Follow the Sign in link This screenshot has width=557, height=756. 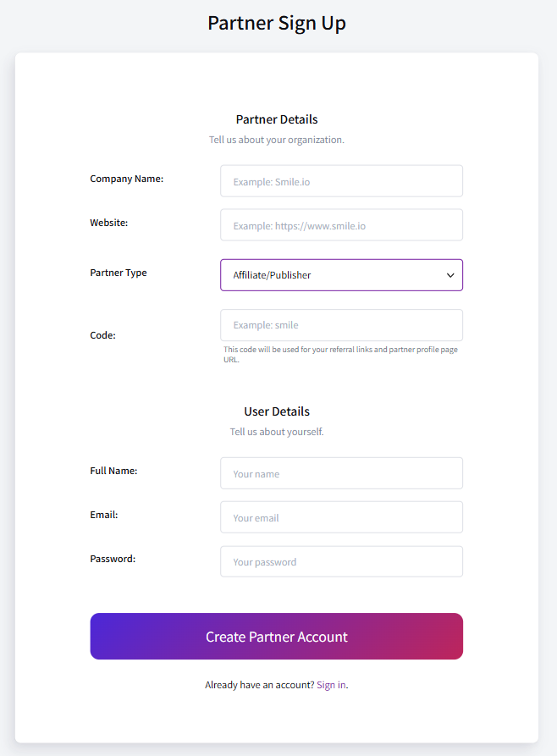tap(331, 684)
